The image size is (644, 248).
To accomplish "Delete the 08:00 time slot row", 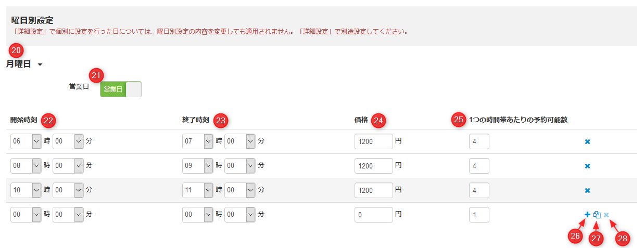I will click(x=587, y=166).
